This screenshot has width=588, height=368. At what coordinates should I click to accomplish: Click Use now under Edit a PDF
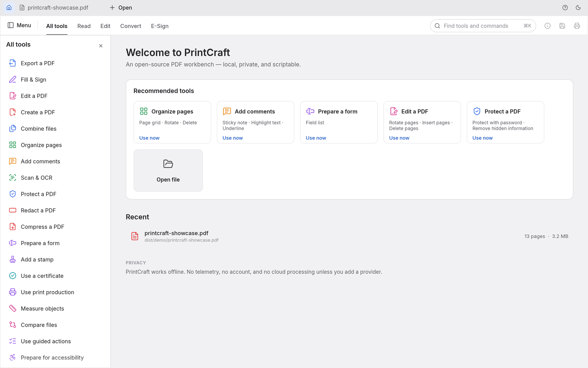[399, 138]
